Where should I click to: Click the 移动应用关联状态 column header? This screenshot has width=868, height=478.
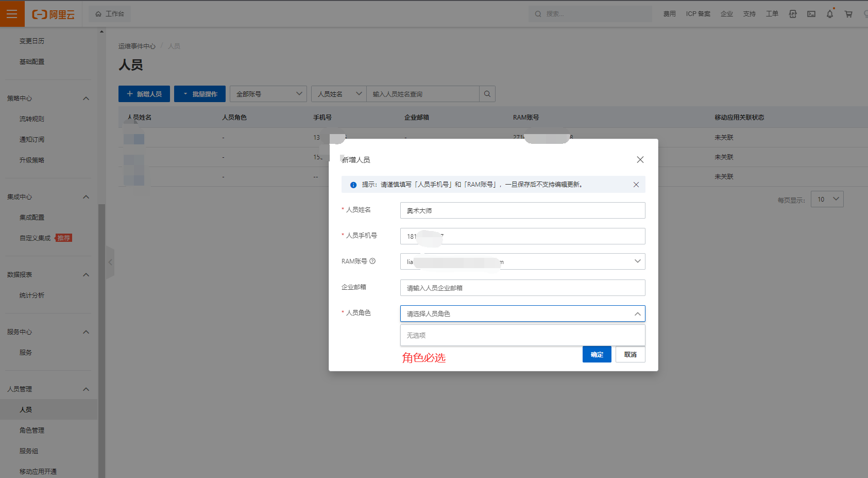(x=739, y=118)
